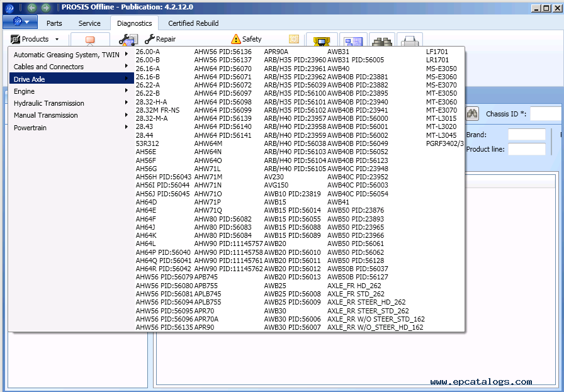
Task: Click the submenu arrow next to Engine
Action: pyautogui.click(x=127, y=91)
